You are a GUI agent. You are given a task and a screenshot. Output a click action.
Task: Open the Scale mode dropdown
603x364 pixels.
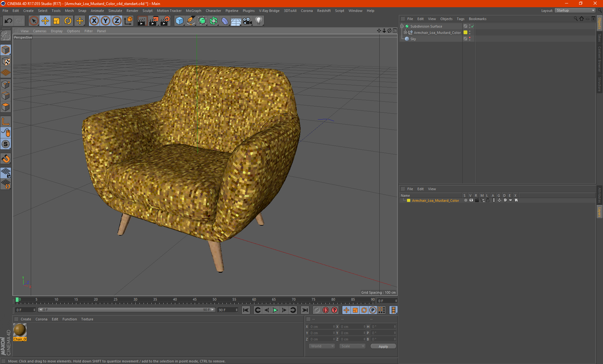tap(352, 346)
